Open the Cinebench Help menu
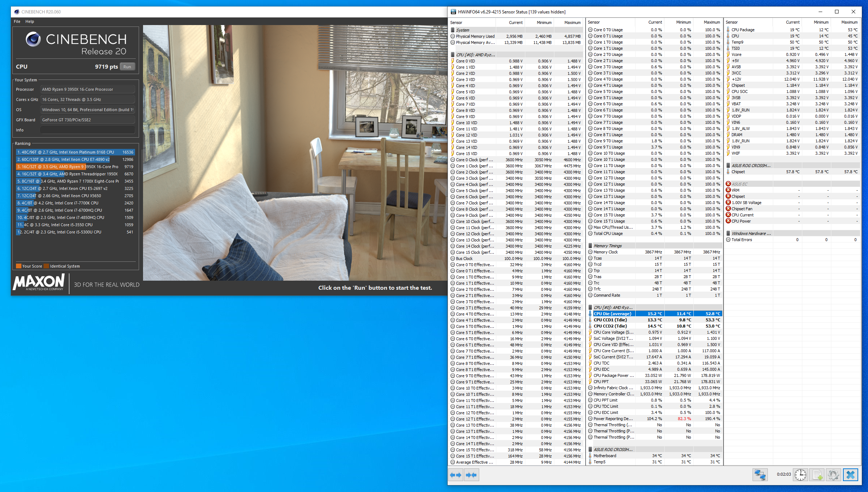This screenshot has height=492, width=868. coord(30,21)
